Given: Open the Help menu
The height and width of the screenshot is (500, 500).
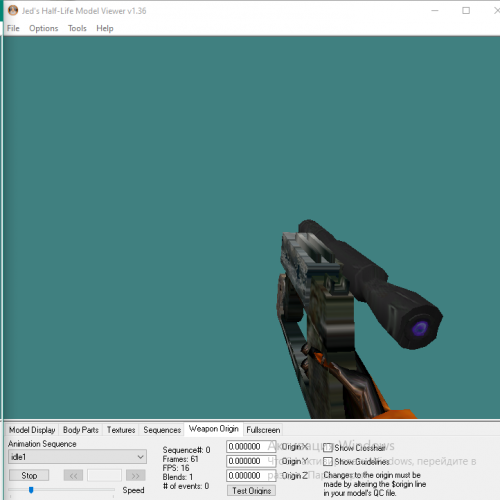Looking at the screenshot, I should (x=105, y=28).
